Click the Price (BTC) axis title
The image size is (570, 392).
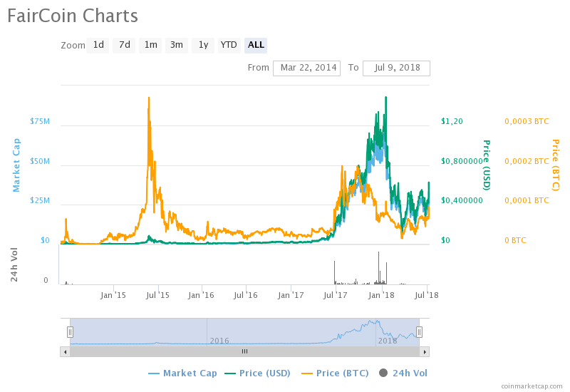pos(556,165)
